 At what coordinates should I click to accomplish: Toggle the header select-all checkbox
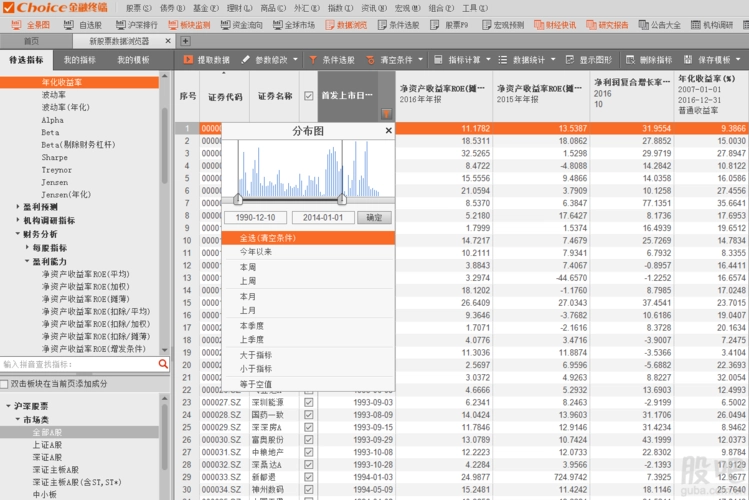pyautogui.click(x=309, y=96)
